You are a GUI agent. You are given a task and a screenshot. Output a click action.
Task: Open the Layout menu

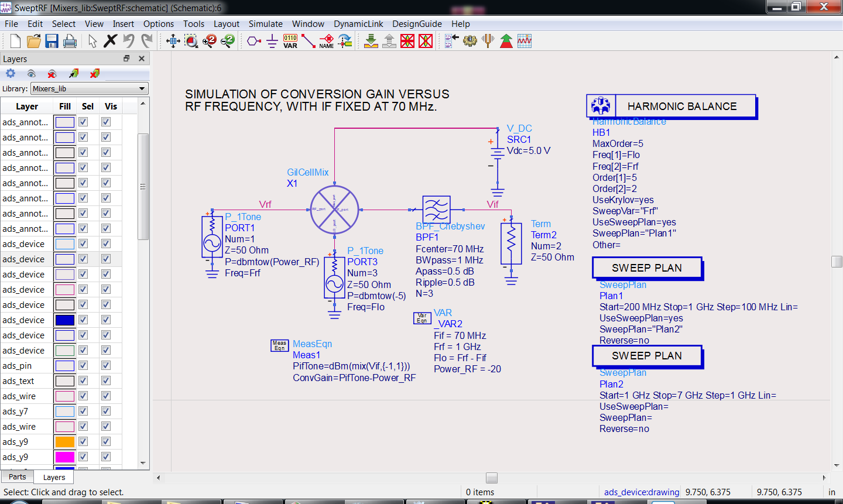click(x=226, y=24)
